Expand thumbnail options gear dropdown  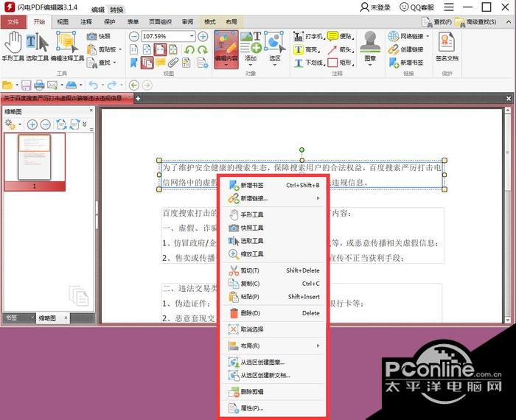20,125
